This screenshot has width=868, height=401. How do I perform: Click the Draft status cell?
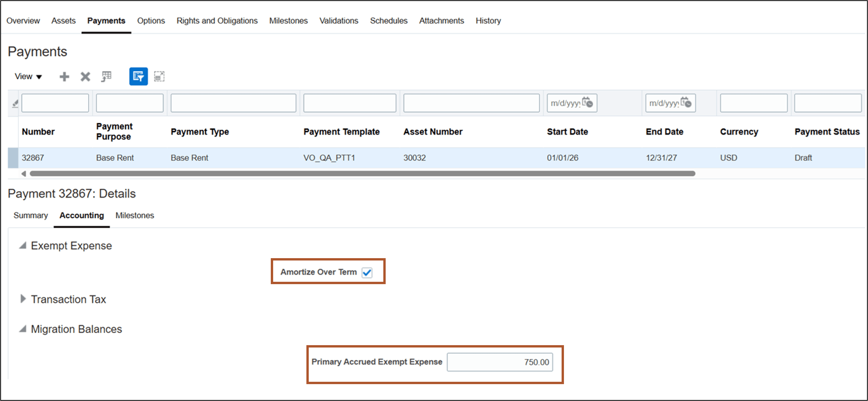tap(803, 158)
